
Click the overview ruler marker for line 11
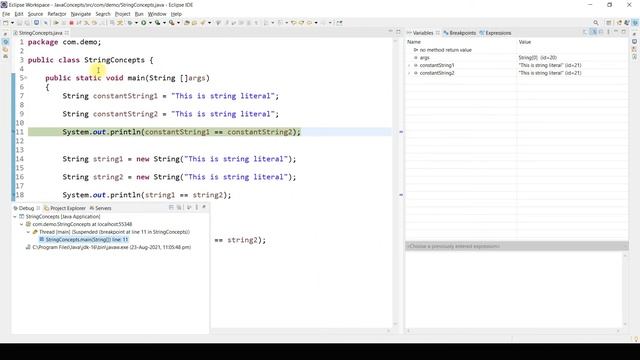(x=401, y=132)
